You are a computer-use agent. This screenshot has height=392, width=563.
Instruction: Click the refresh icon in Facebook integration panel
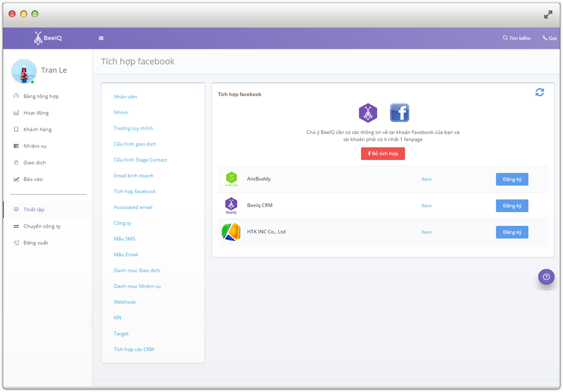[x=539, y=92]
